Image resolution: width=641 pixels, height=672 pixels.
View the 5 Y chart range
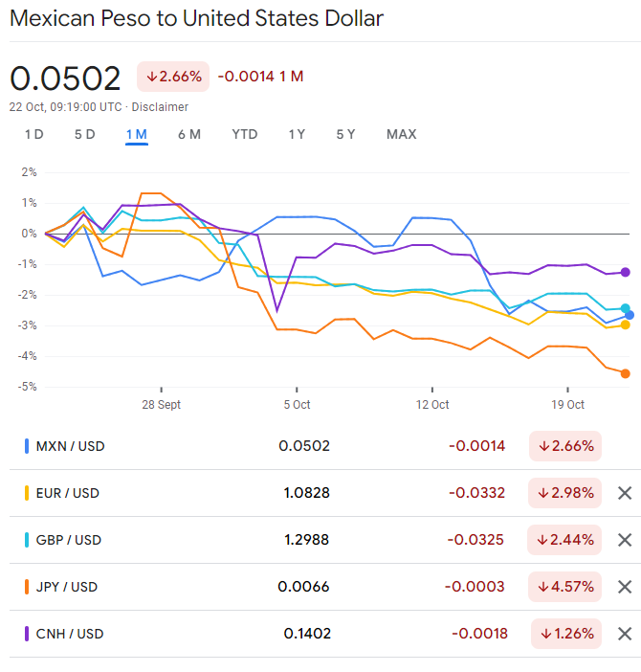(345, 134)
